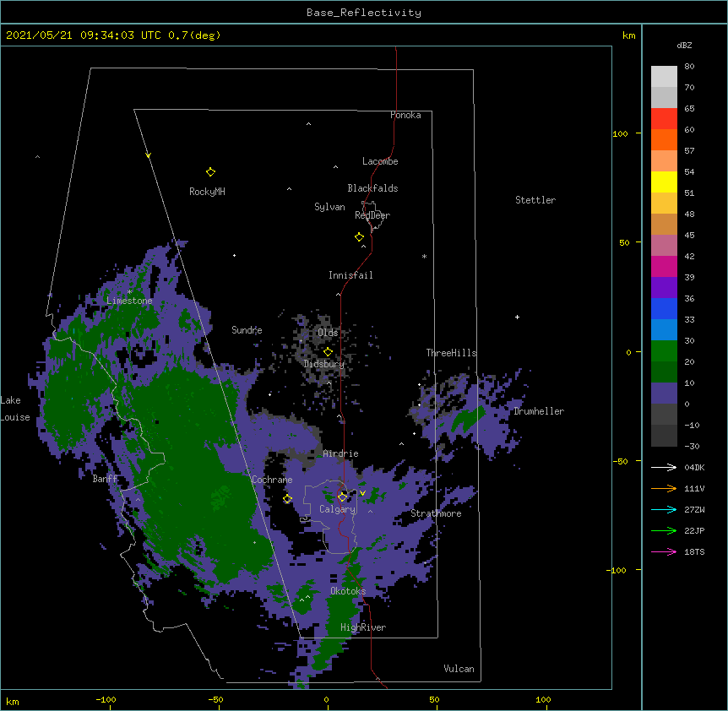Viewport: 728px width, 711px height.
Task: Click the Calgary city label
Action: coord(337,509)
